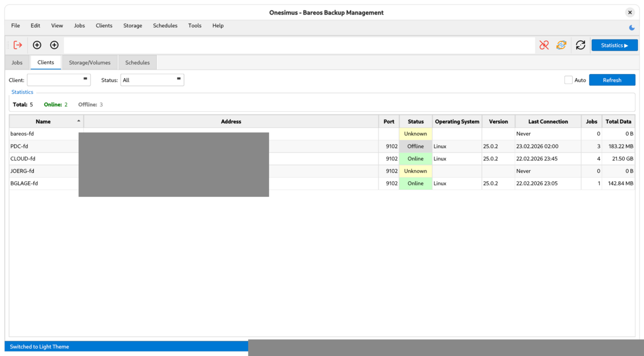
Task: Click the right circled-plus toolbar icon
Action: 54,45
